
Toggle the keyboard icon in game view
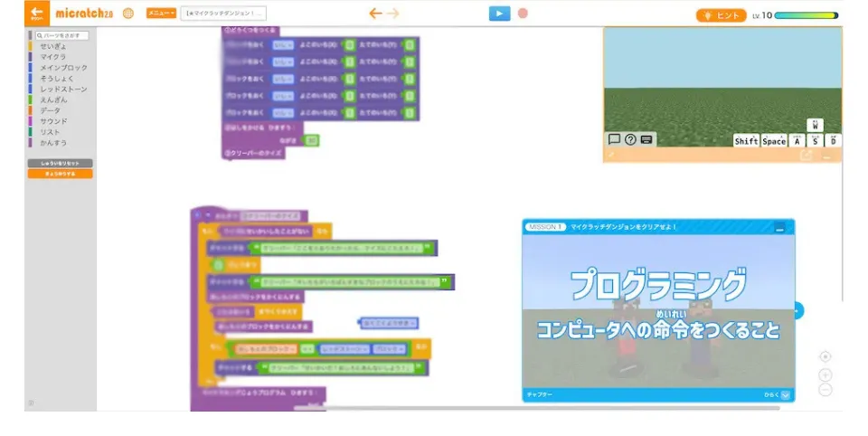coord(646,140)
